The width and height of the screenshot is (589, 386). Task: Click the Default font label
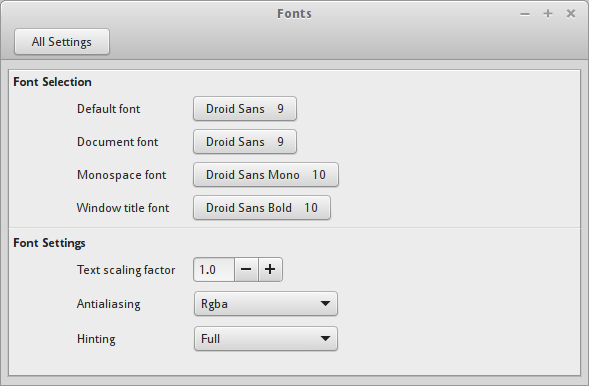pyautogui.click(x=109, y=109)
